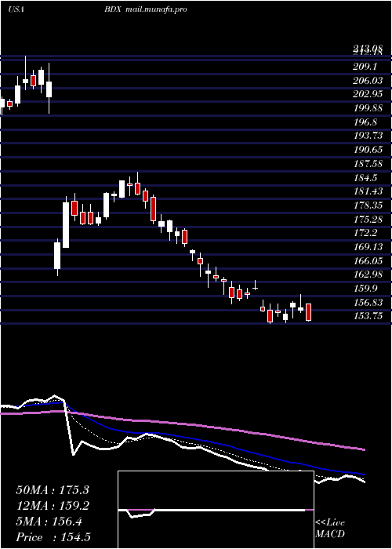Click the 196.8 price level label

(365, 122)
